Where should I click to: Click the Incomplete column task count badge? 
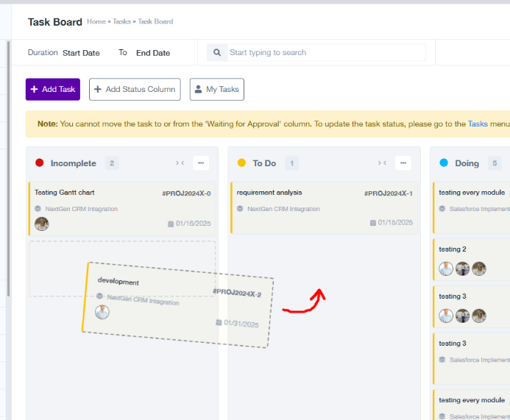pos(112,163)
